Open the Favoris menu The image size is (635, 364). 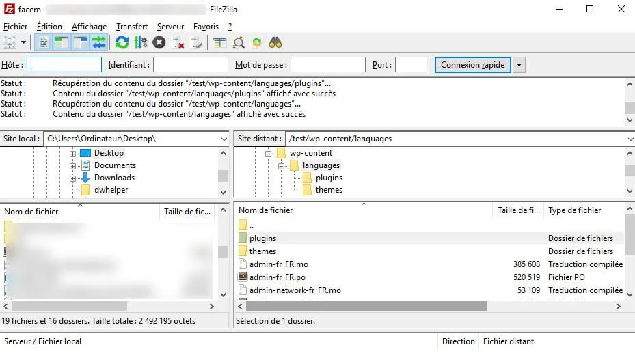[206, 27]
